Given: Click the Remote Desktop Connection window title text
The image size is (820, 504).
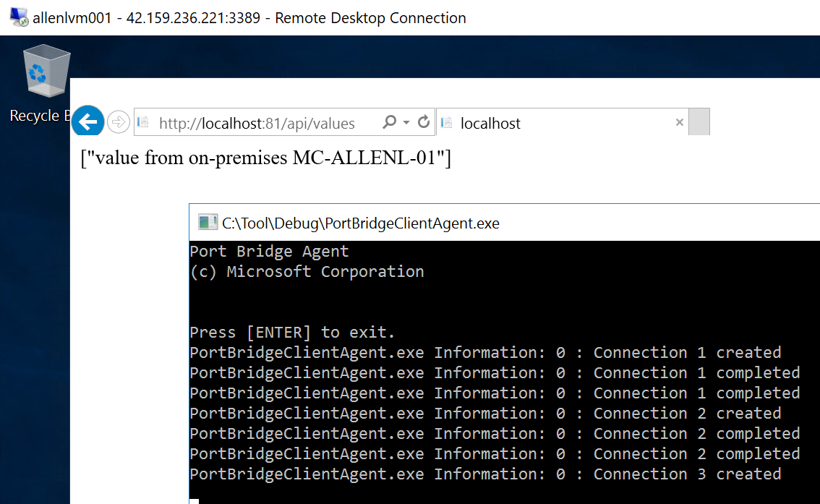Looking at the screenshot, I should click(249, 18).
